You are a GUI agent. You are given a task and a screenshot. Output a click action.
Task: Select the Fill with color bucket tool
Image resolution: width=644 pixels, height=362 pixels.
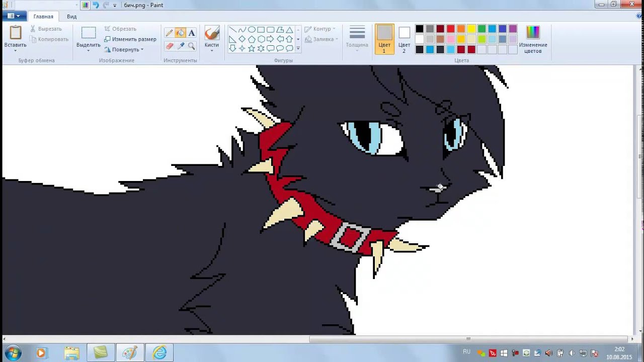(x=181, y=33)
